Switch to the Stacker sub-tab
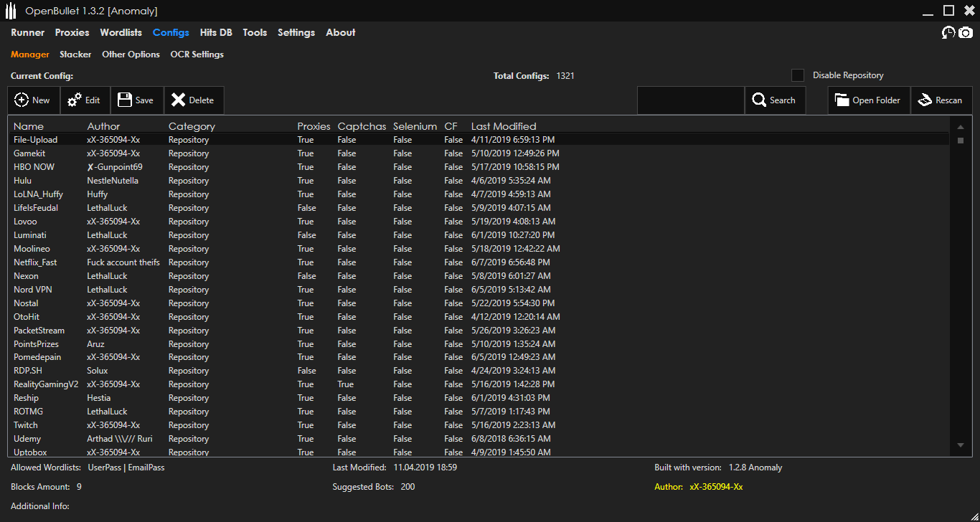Screen dimensions: 980x522 tap(75, 54)
